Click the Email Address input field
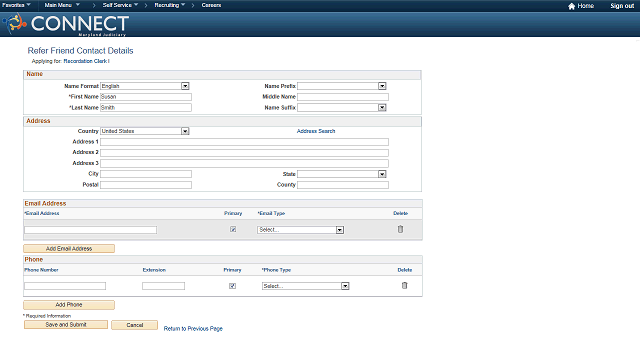The width and height of the screenshot is (640, 360). (91, 230)
